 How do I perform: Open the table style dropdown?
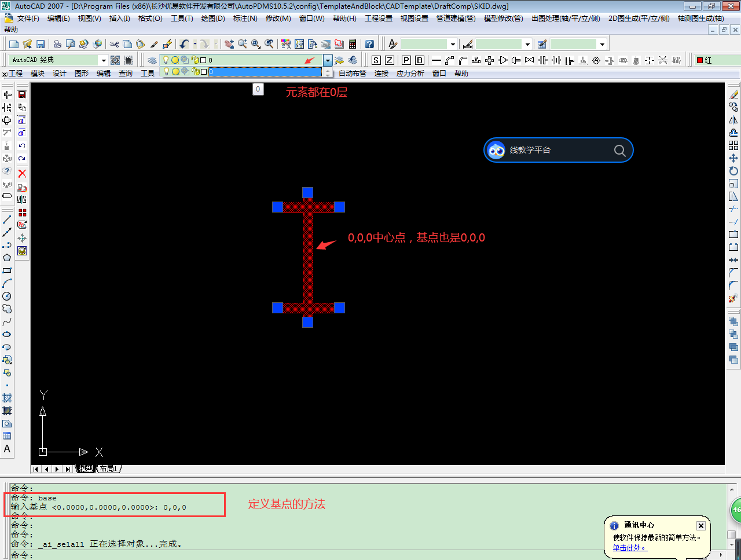tap(602, 44)
